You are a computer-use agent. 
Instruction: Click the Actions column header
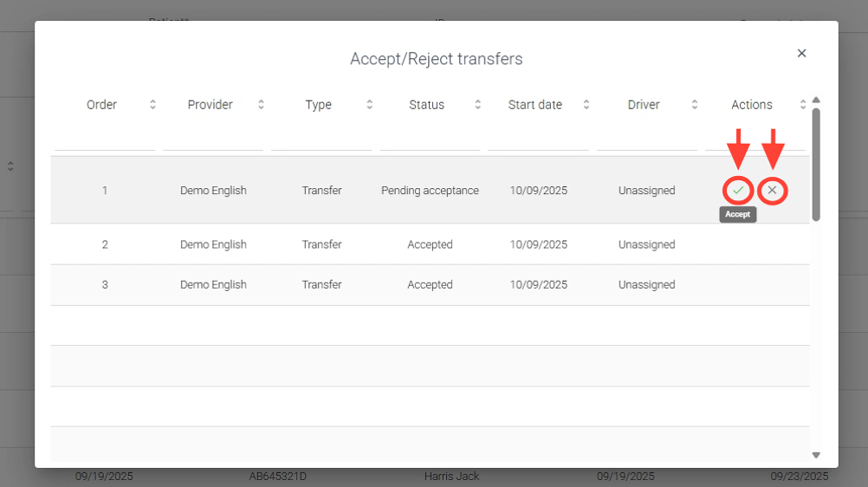[x=751, y=105]
